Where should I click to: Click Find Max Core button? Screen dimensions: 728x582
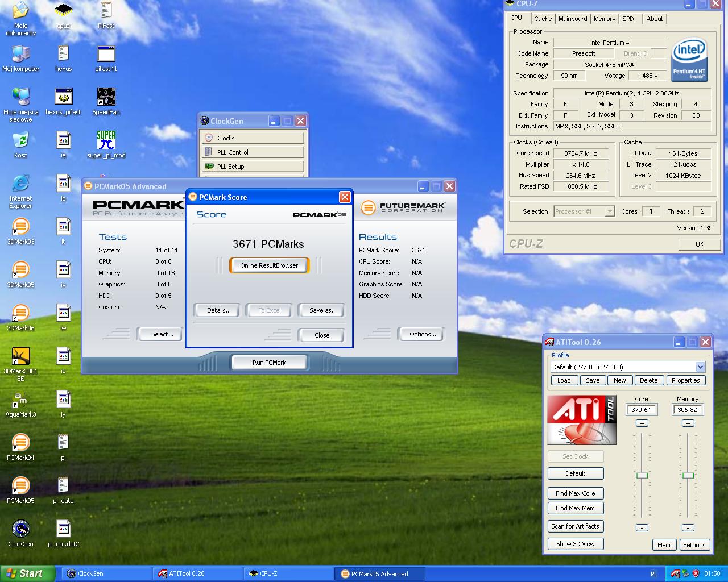coord(576,493)
